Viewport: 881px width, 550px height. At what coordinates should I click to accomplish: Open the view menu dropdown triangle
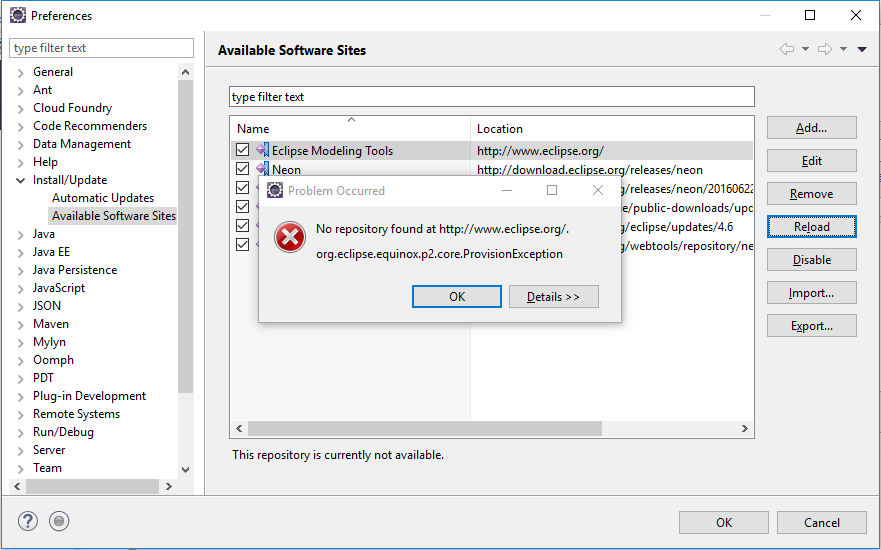coord(862,49)
